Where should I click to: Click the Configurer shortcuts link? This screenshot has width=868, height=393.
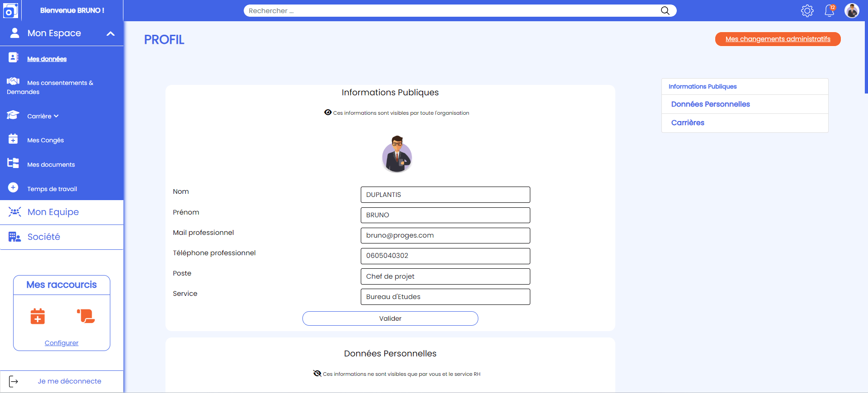pos(61,343)
